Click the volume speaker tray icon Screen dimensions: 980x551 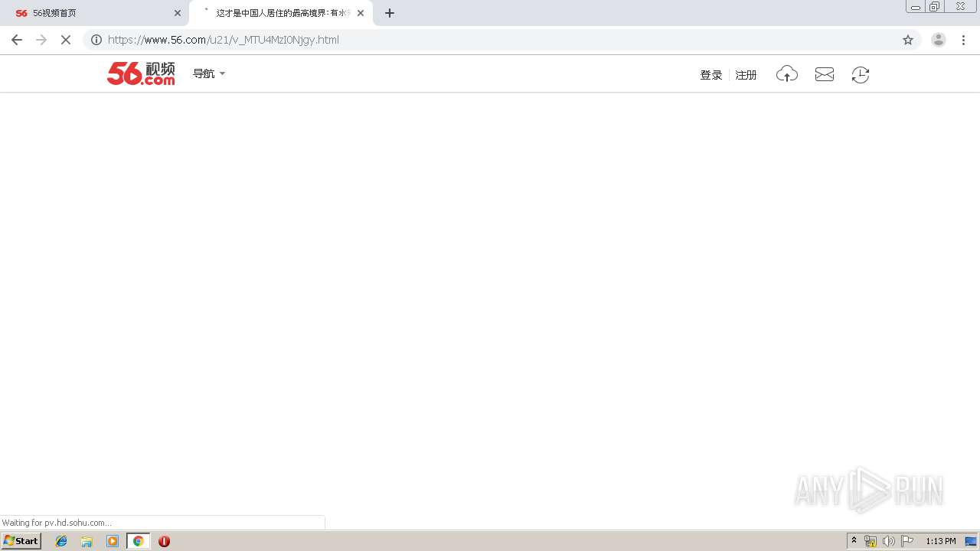pyautogui.click(x=889, y=541)
